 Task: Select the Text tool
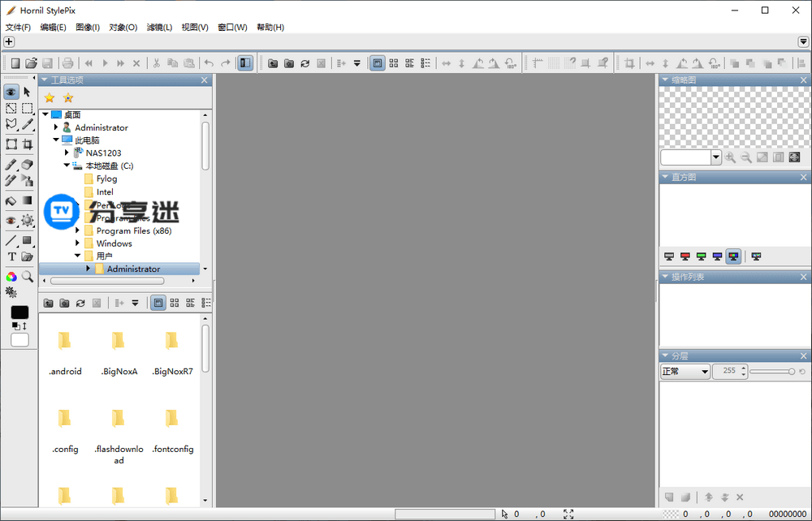11,256
